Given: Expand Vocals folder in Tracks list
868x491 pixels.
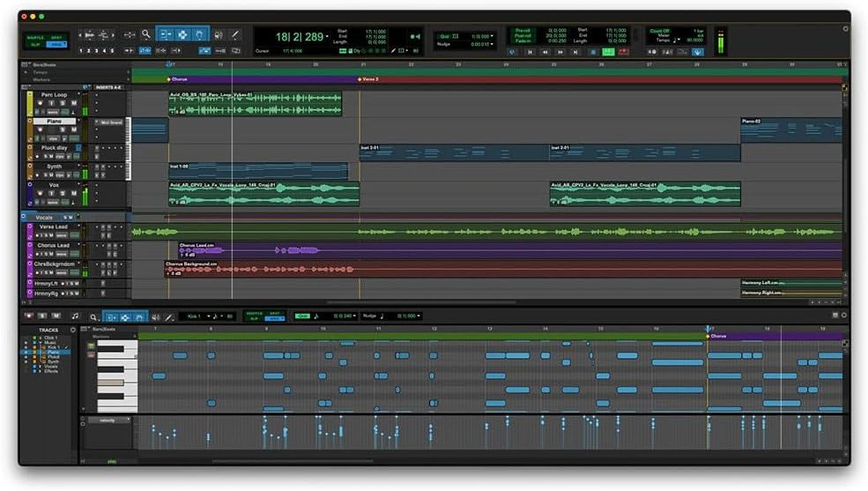Looking at the screenshot, I should (x=40, y=366).
